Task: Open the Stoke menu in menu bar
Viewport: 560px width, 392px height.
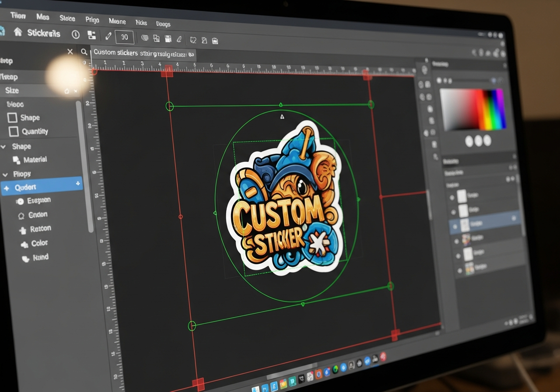Action: [67, 18]
